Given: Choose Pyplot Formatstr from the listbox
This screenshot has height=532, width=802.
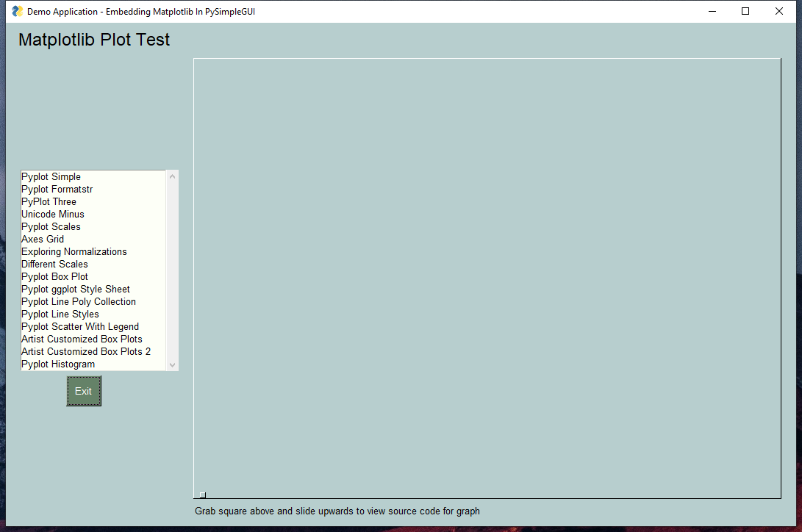Looking at the screenshot, I should coord(57,190).
